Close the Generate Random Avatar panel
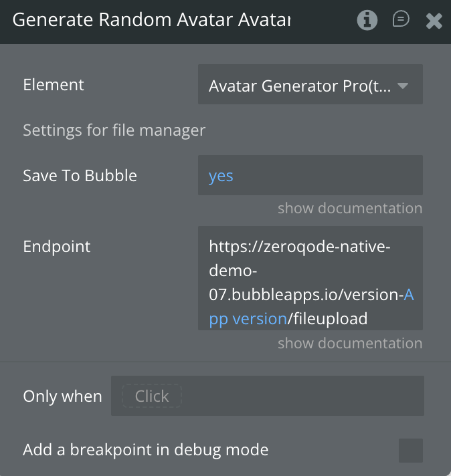The image size is (451, 476). (x=434, y=21)
